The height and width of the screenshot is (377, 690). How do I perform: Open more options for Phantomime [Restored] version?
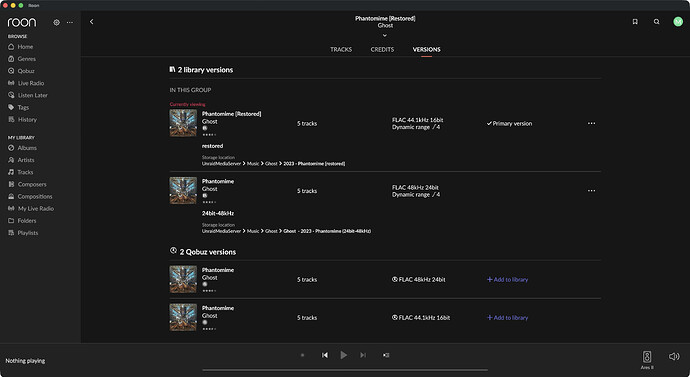(x=591, y=123)
